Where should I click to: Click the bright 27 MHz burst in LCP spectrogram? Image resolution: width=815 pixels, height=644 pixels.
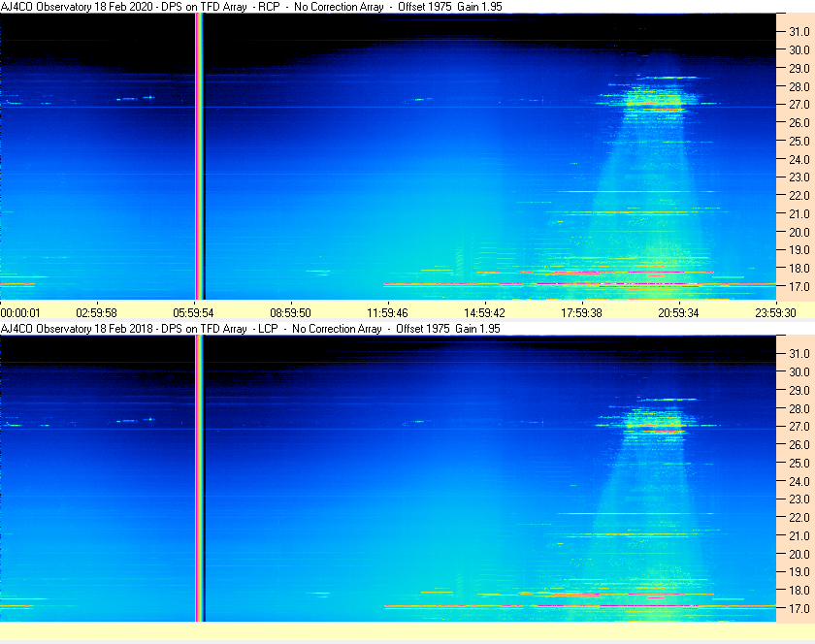click(x=653, y=424)
